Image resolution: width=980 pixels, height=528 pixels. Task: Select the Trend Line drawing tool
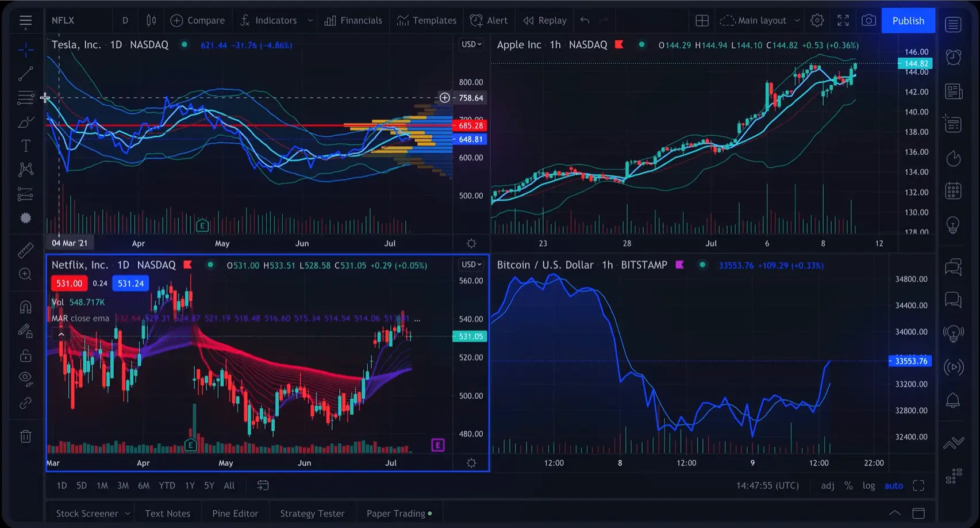26,73
